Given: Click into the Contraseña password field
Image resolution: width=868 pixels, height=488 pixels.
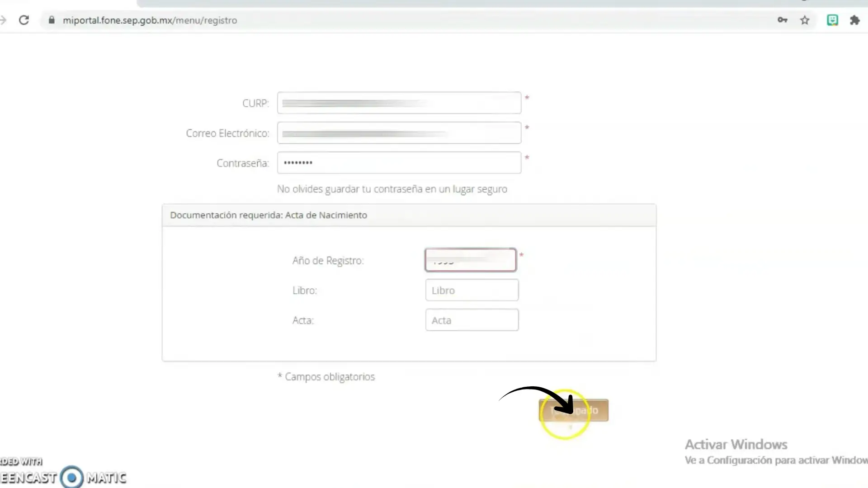Looking at the screenshot, I should coord(399,163).
